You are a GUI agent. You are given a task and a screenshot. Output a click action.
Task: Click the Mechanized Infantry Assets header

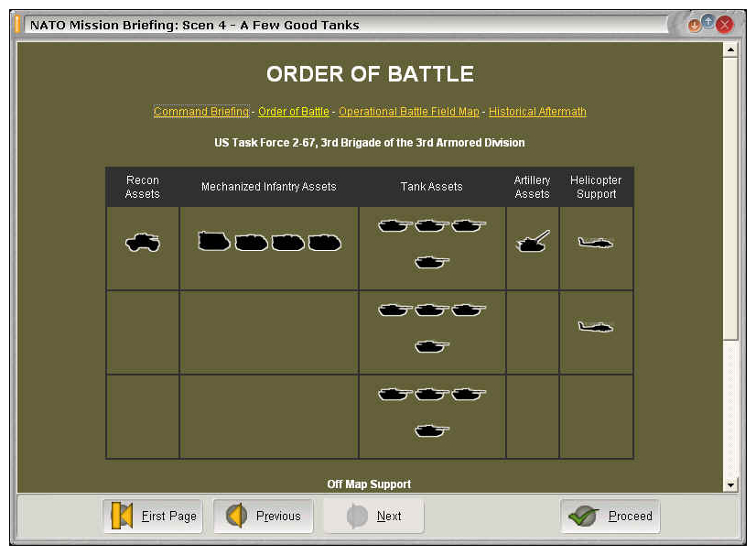pyautogui.click(x=268, y=187)
